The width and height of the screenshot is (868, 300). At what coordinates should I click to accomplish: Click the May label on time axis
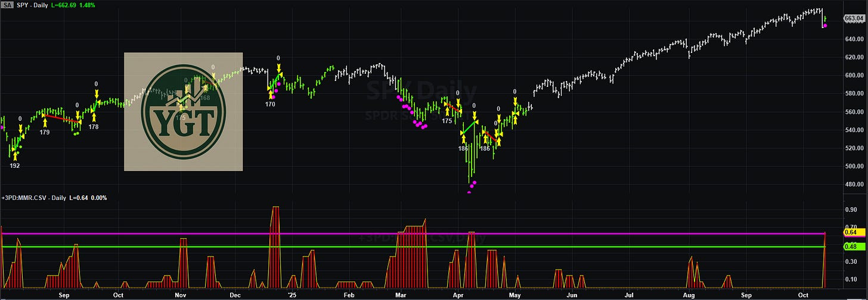(x=516, y=295)
